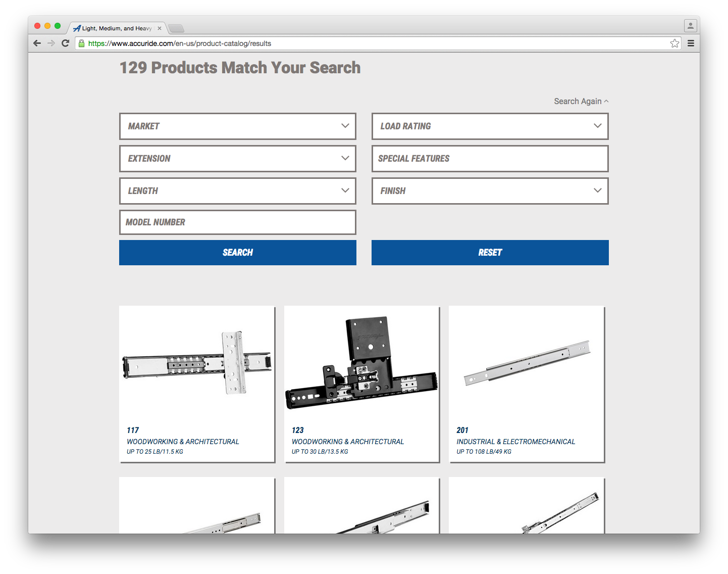
Task: Click the browser back arrow
Action: (37, 43)
